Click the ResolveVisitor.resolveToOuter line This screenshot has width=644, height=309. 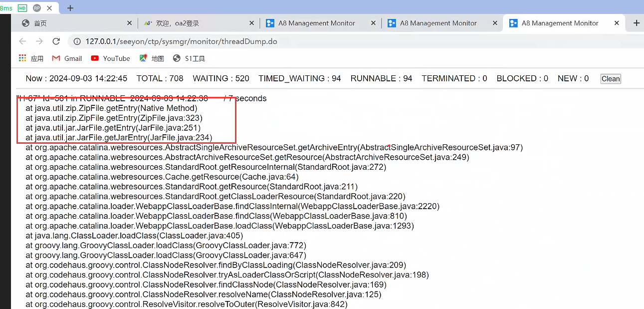[187, 304]
